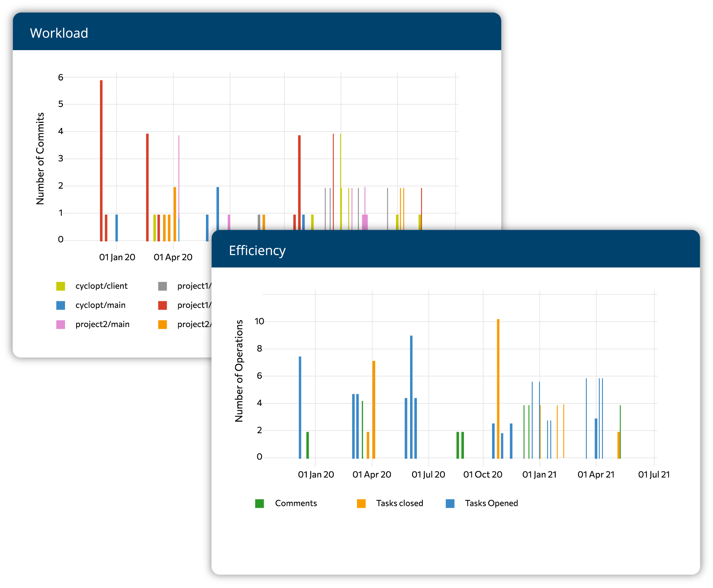Viewport: 713px width, 588px height.
Task: Click the tallest red bar near 6 commits
Action: point(101,161)
